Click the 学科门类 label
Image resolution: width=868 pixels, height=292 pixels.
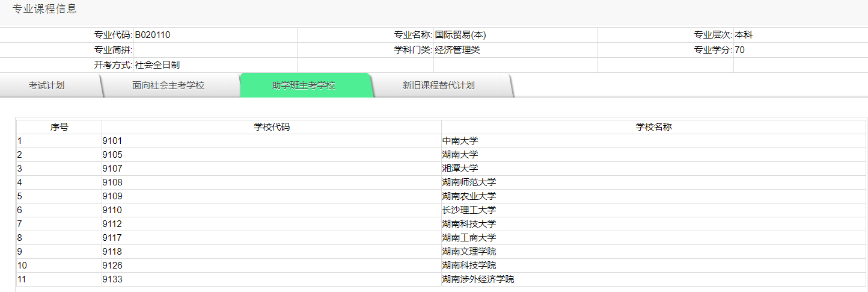pos(413,50)
